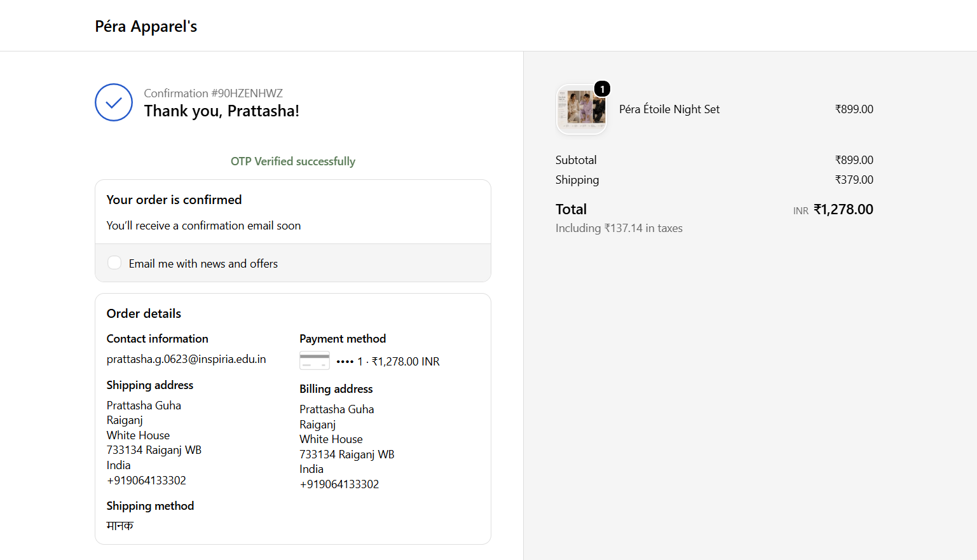Click the shipping address phone number
The height and width of the screenshot is (560, 977).
[x=146, y=481]
